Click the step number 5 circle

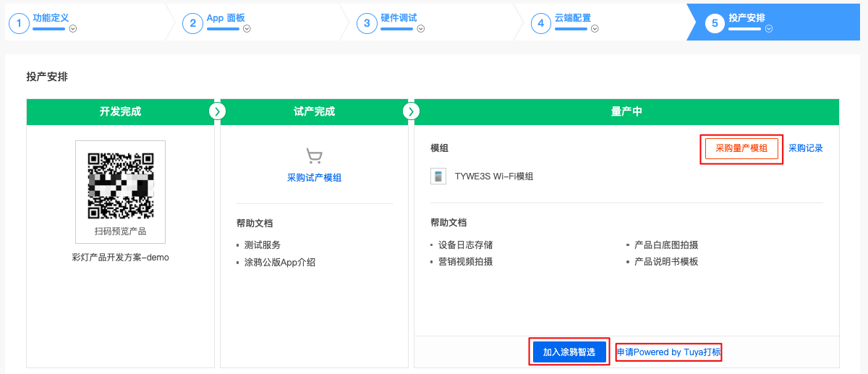(x=715, y=23)
